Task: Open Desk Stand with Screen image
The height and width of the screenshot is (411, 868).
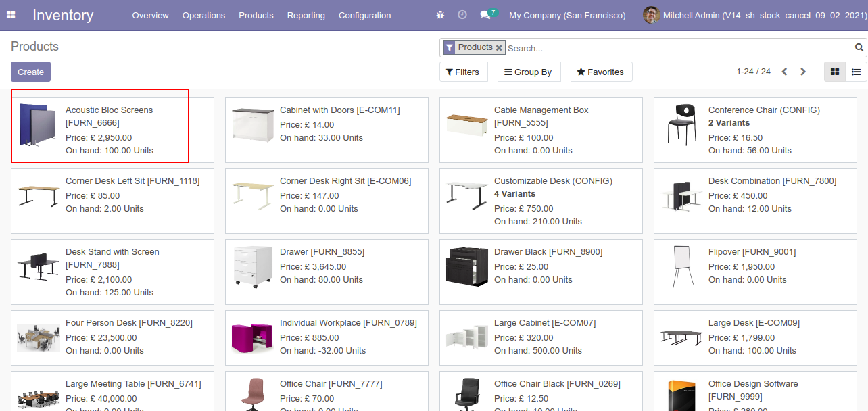Action: coord(39,266)
